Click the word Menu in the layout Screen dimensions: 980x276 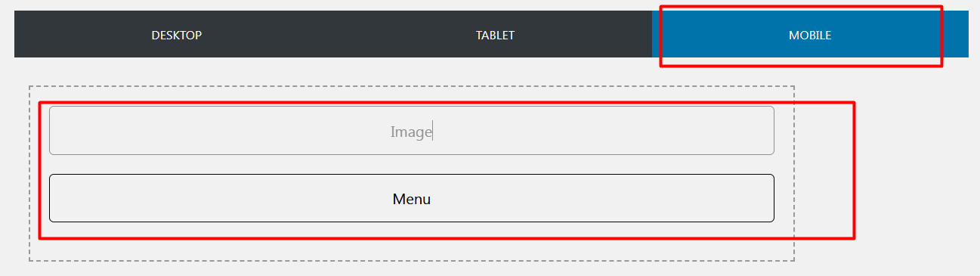click(x=412, y=200)
